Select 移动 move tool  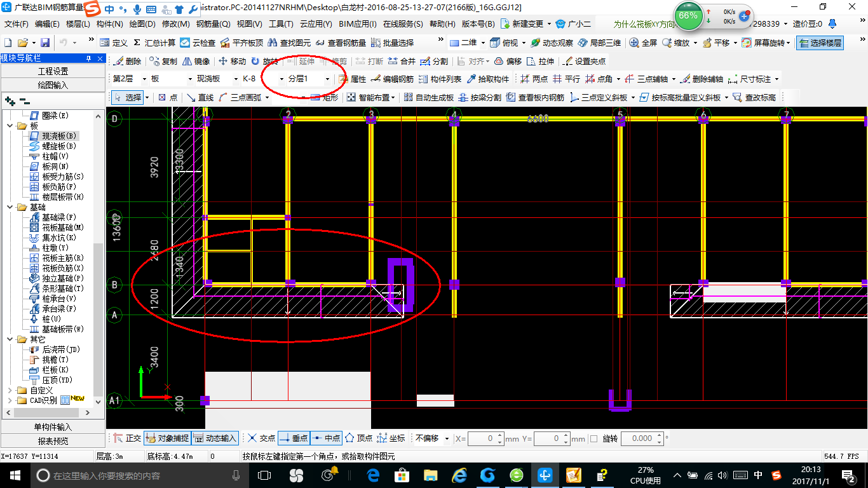click(232, 61)
